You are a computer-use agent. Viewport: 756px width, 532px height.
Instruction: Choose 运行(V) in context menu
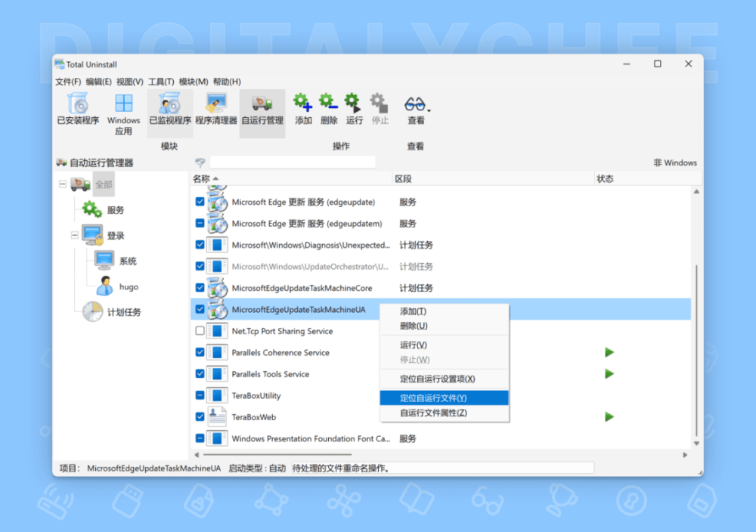coord(445,345)
